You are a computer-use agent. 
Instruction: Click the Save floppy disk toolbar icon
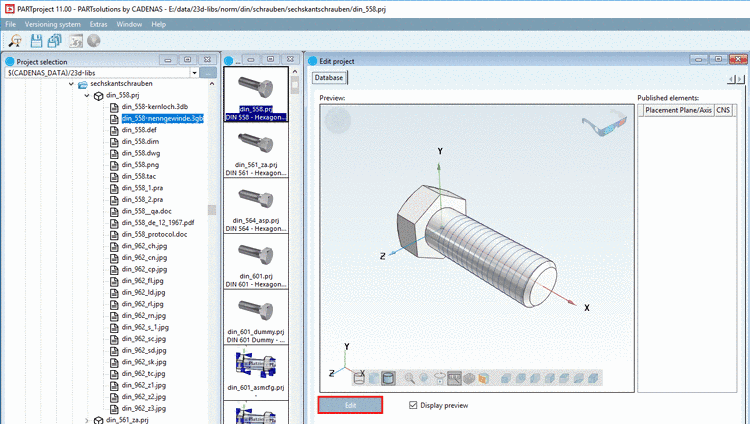pos(36,41)
